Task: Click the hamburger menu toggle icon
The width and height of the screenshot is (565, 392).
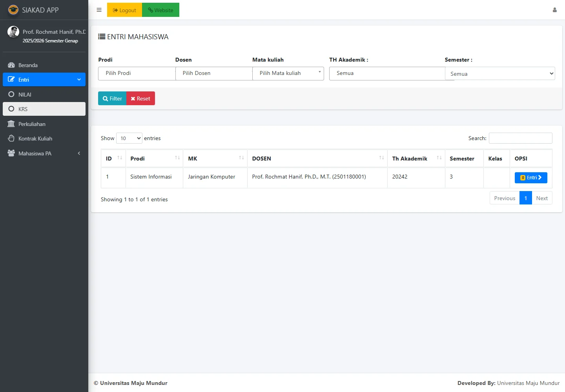Action: (x=99, y=10)
